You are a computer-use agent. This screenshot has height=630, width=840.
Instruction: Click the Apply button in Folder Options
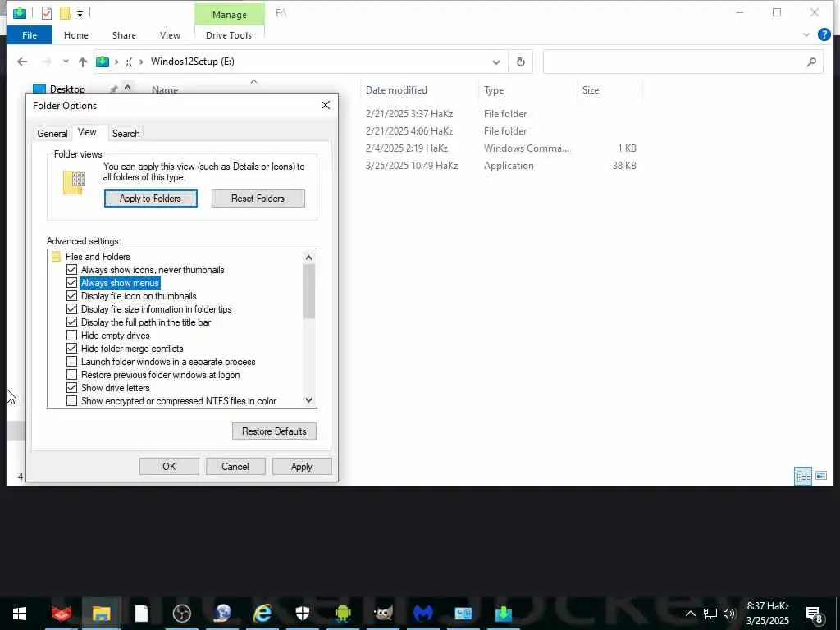point(302,467)
